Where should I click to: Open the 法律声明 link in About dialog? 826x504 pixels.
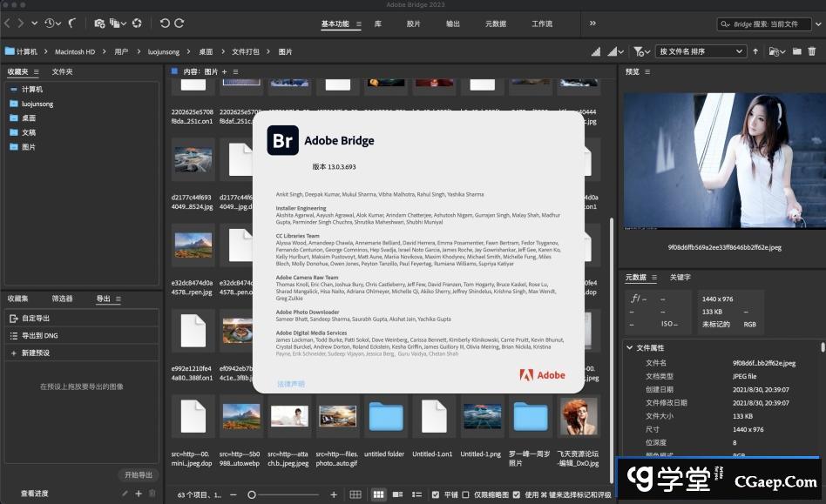coord(291,384)
